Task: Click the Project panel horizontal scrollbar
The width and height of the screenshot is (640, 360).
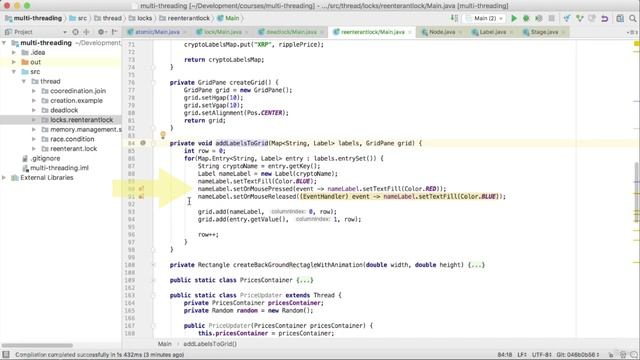Action: tap(37, 345)
